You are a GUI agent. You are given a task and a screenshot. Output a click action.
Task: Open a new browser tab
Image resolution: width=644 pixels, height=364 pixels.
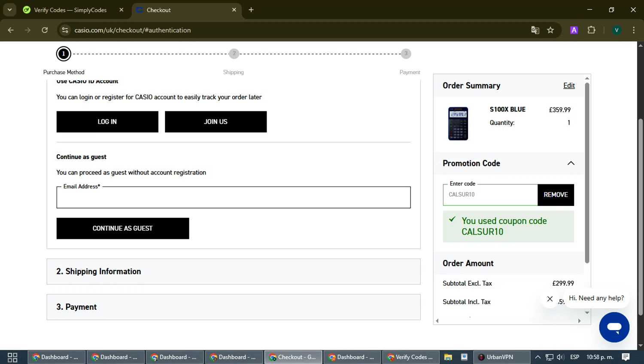[251, 10]
